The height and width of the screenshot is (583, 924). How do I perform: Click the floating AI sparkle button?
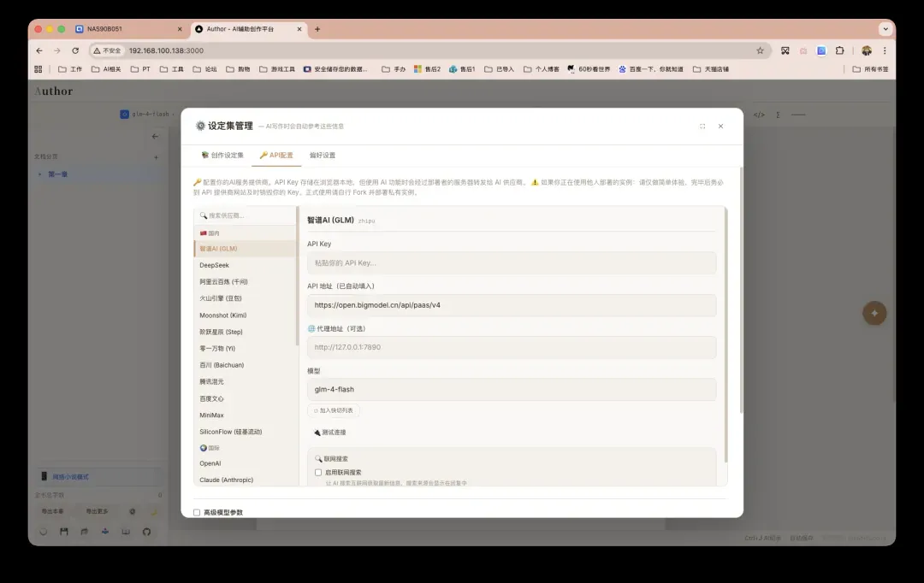coord(874,313)
